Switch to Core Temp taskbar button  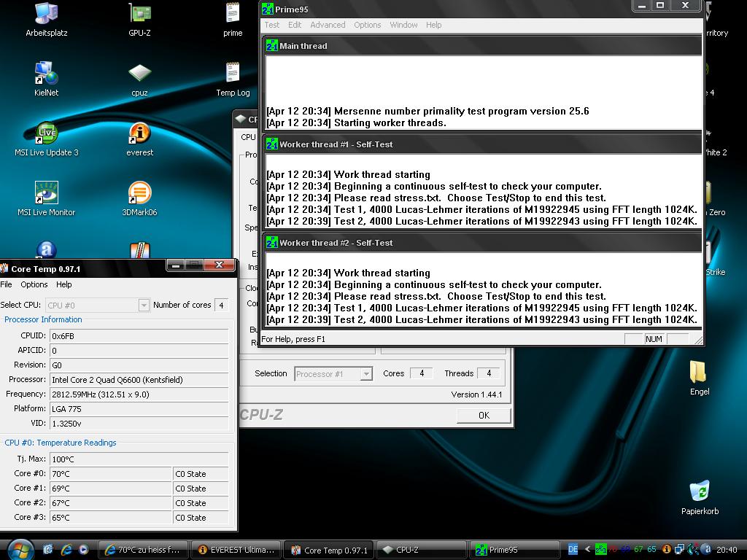click(x=329, y=550)
